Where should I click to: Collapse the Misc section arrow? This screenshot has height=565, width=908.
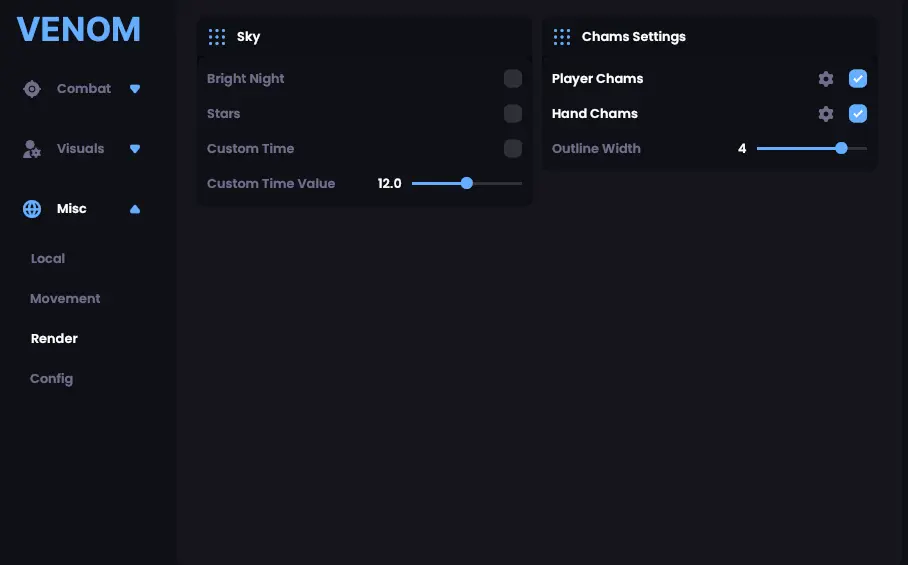[x=135, y=209]
